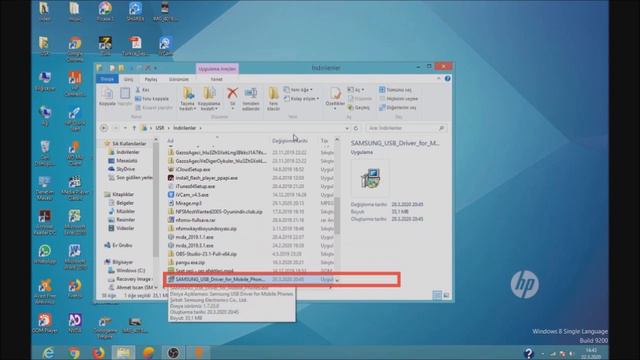Click Geçmiş history icon
This screenshot has height=360, width=640.
pyautogui.click(x=359, y=108)
